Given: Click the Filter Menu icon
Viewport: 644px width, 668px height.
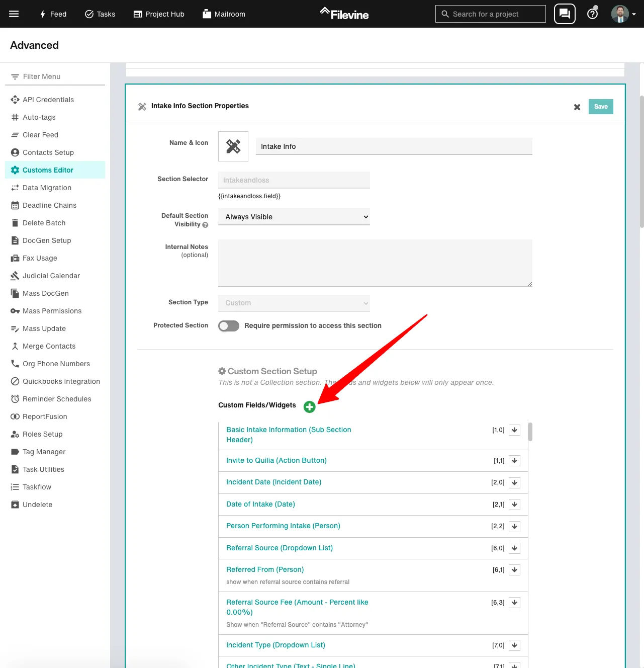Looking at the screenshot, I should tap(15, 76).
